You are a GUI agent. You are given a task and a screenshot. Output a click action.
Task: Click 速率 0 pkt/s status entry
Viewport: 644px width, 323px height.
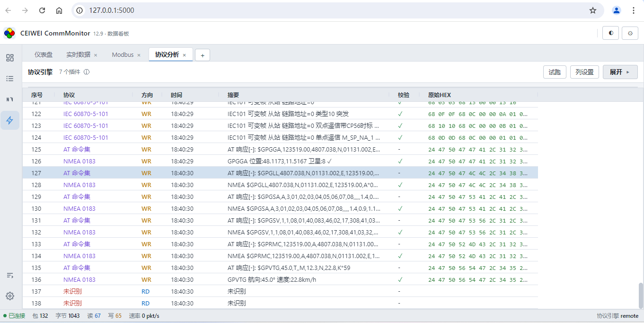tap(144, 316)
